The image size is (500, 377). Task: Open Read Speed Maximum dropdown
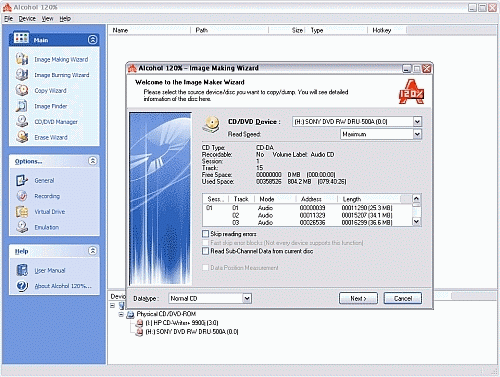coord(417,134)
